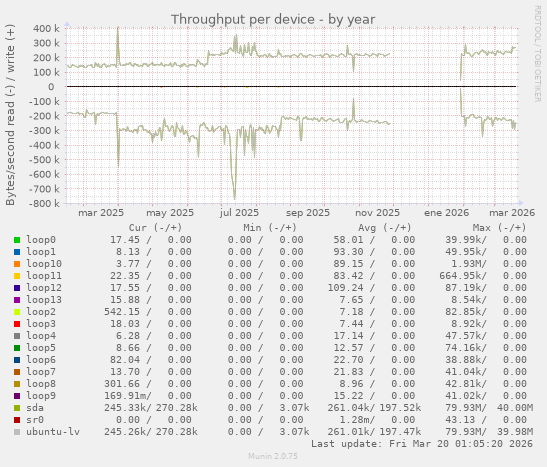Select the loop0 legend label

coord(41,240)
